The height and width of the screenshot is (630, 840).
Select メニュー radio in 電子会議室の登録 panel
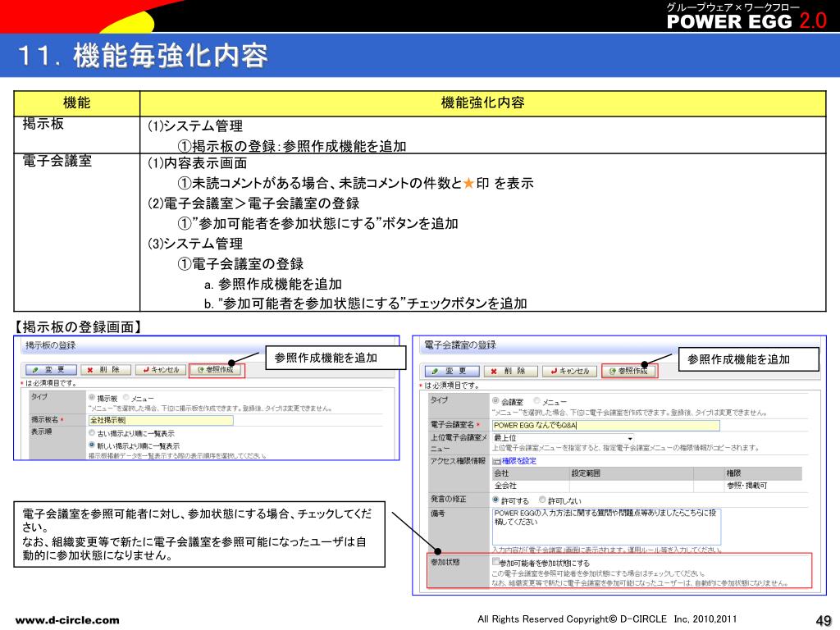coord(536,400)
